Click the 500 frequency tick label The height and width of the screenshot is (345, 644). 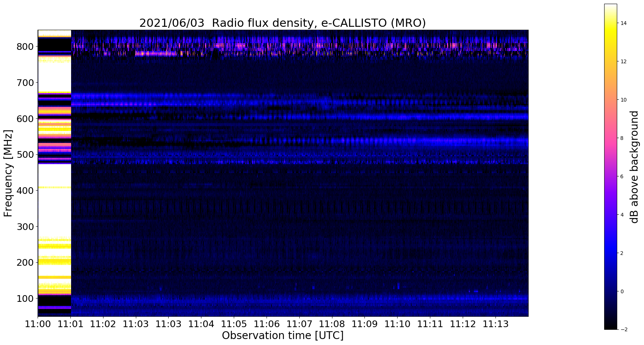(25, 154)
